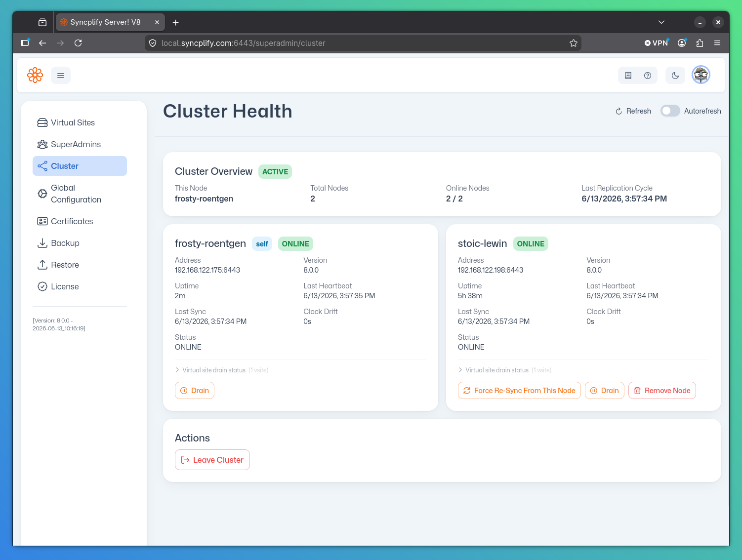Open Backup in sidebar

80,243
